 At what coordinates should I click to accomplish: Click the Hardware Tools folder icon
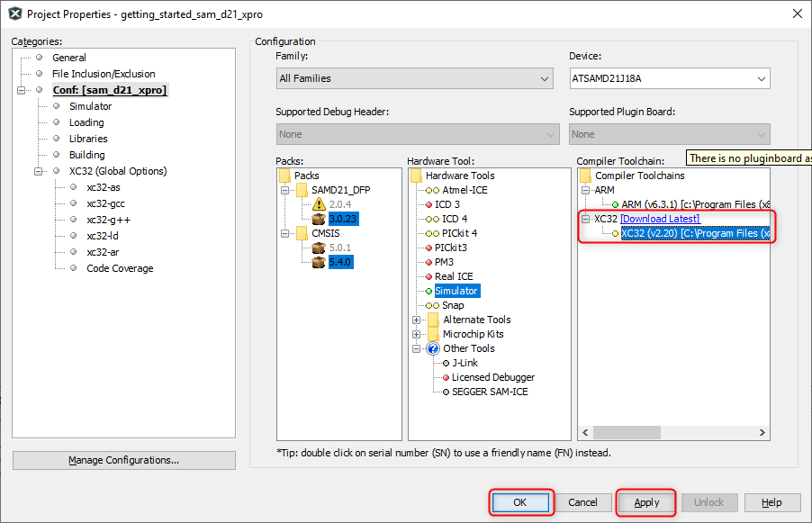(x=416, y=176)
